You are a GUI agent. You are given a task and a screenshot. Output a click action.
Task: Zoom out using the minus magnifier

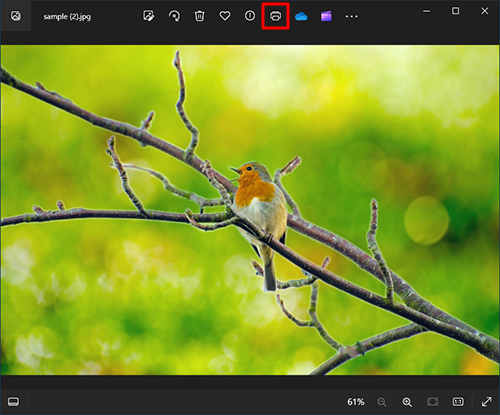382,402
